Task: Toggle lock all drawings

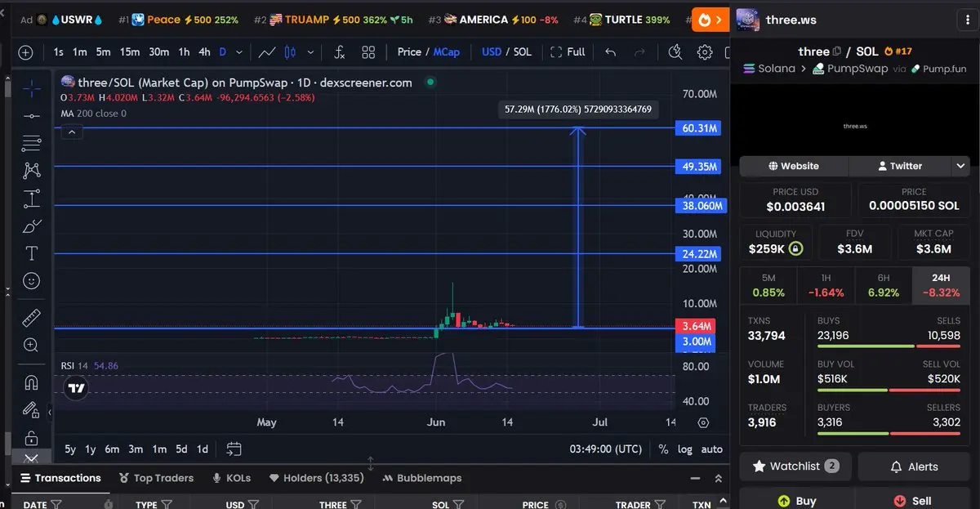Action: [x=32, y=438]
